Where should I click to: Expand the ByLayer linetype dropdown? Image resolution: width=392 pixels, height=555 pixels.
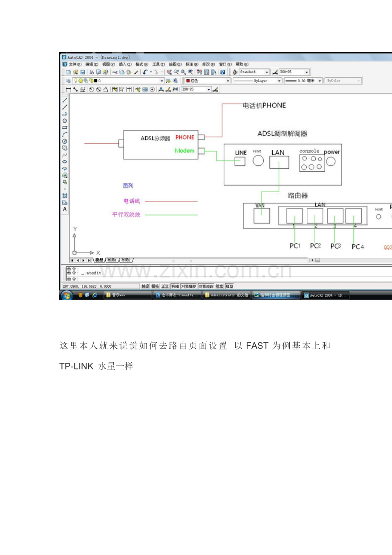click(257, 81)
